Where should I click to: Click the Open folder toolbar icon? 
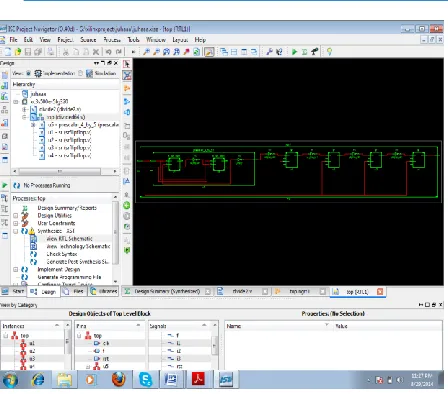click(18, 52)
